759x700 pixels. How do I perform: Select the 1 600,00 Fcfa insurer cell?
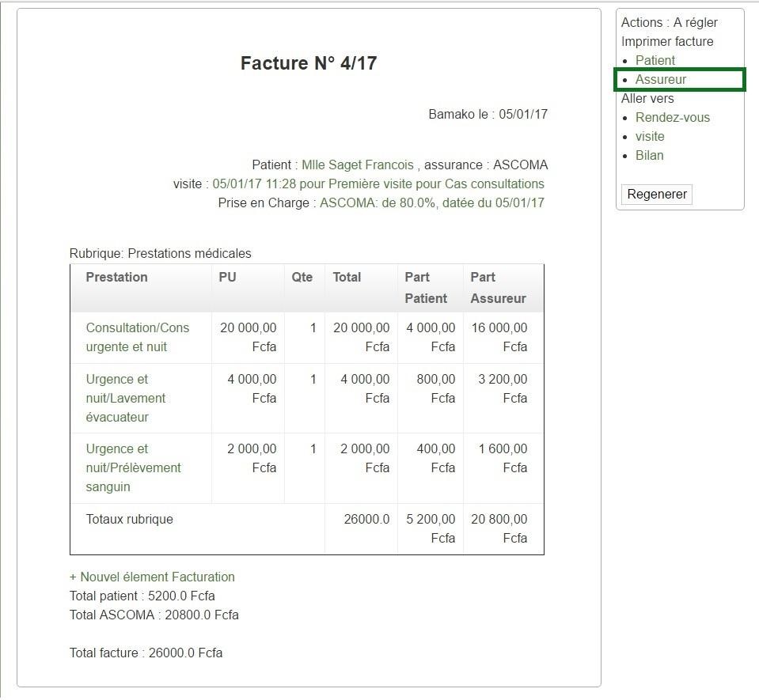pyautogui.click(x=503, y=467)
